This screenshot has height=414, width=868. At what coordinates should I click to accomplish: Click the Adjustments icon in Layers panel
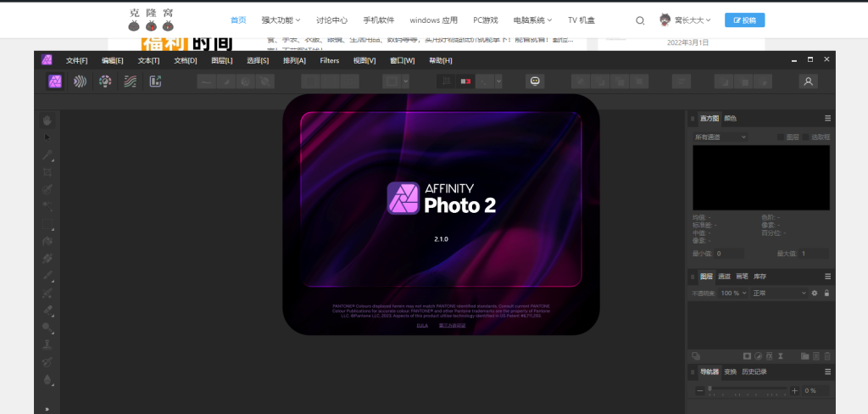point(759,355)
